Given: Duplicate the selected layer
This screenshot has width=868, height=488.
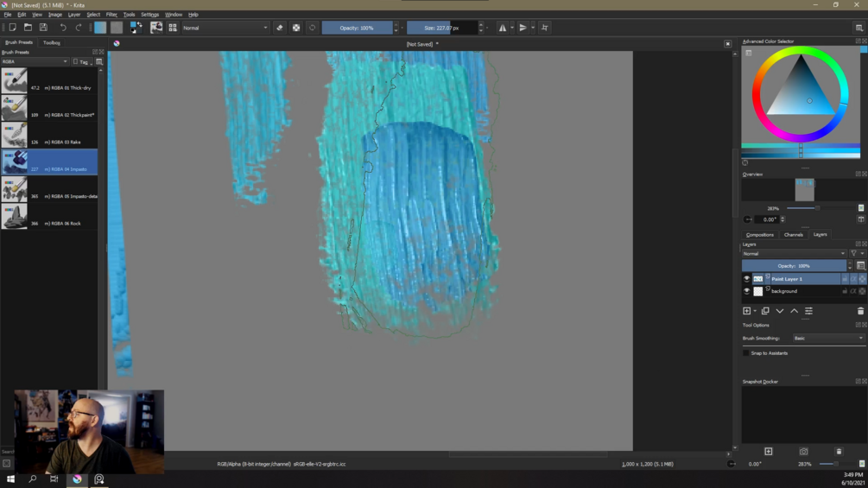Looking at the screenshot, I should pyautogui.click(x=765, y=311).
